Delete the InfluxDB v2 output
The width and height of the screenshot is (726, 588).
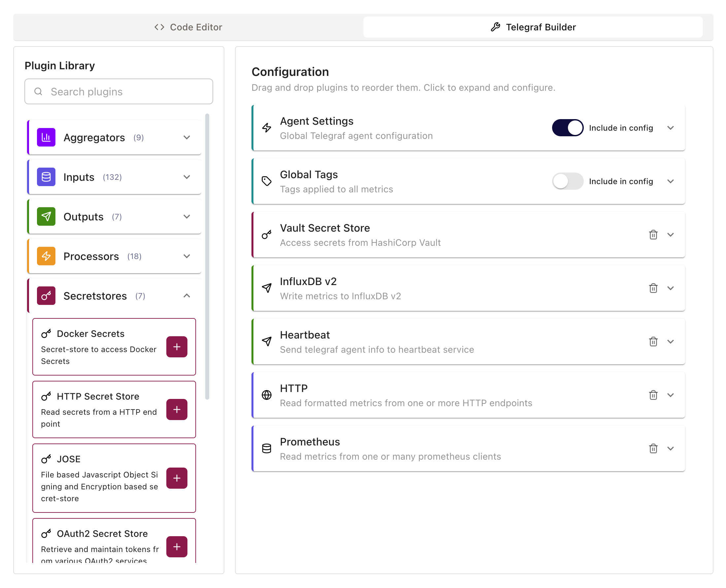(x=653, y=288)
